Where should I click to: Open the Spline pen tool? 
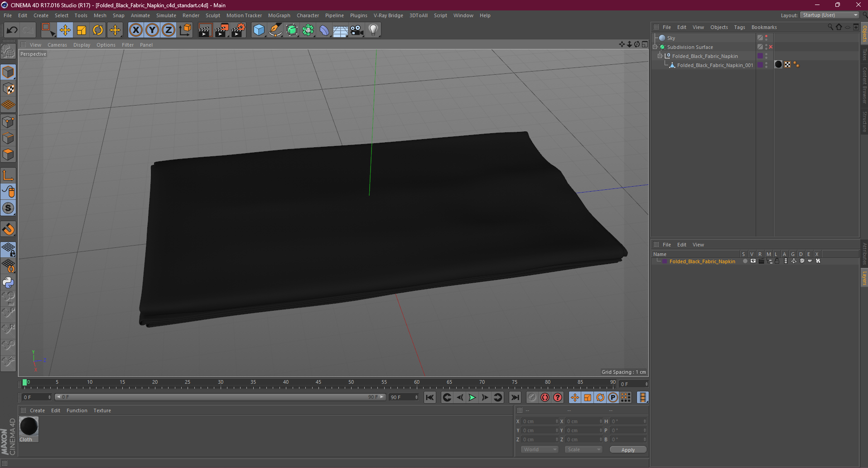[275, 30]
